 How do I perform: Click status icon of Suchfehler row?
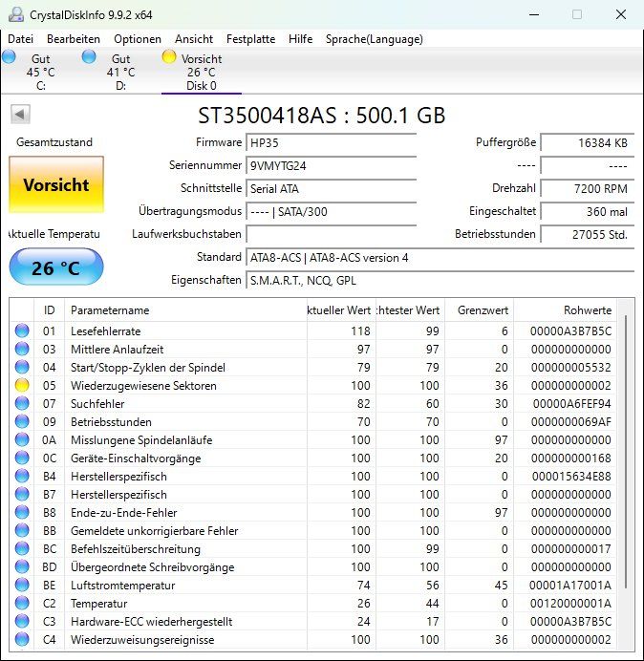pyautogui.click(x=22, y=403)
